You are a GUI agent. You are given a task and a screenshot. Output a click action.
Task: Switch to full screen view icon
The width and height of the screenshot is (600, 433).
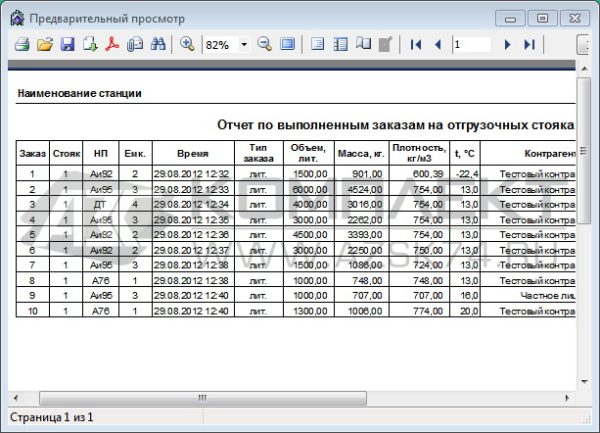pos(287,45)
